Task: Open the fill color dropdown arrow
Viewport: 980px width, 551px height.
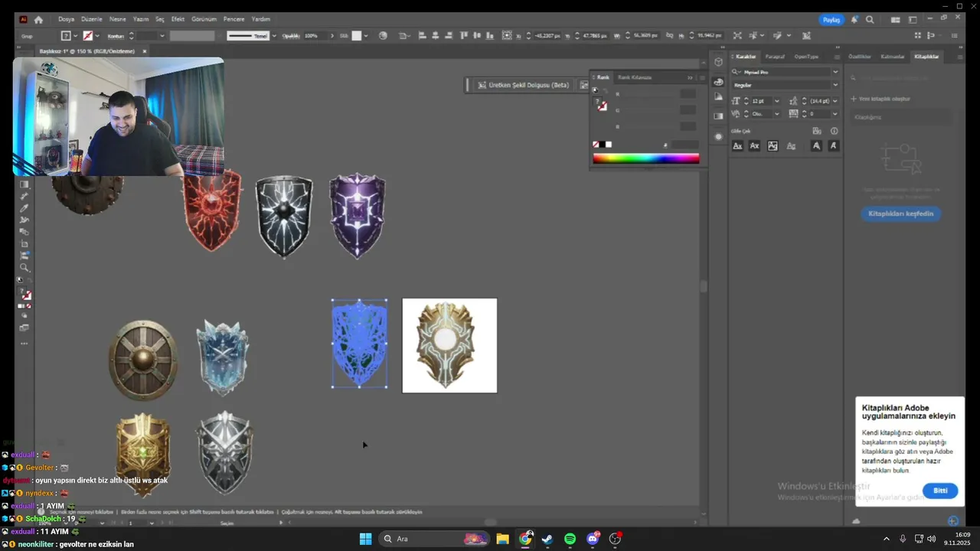Action: click(75, 35)
